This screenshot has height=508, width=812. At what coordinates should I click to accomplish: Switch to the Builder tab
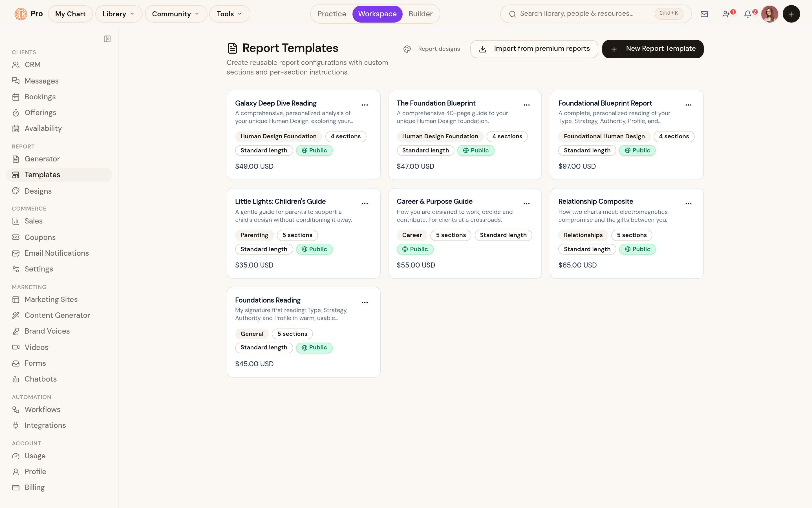pos(420,14)
